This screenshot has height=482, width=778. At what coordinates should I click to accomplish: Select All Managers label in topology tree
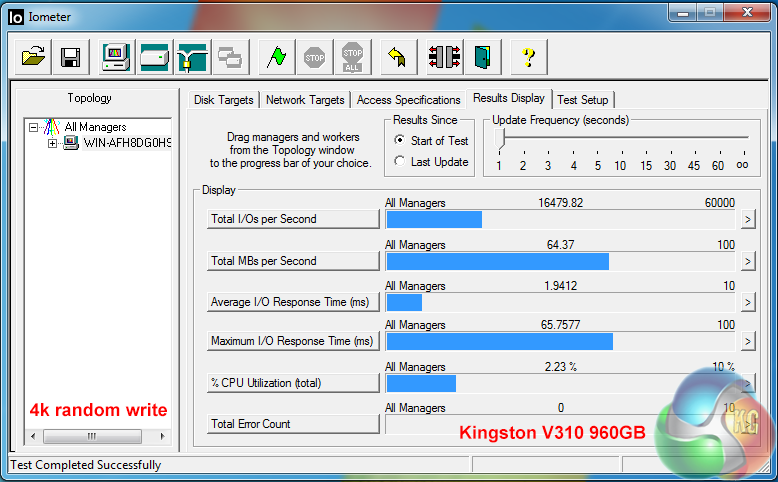95,127
